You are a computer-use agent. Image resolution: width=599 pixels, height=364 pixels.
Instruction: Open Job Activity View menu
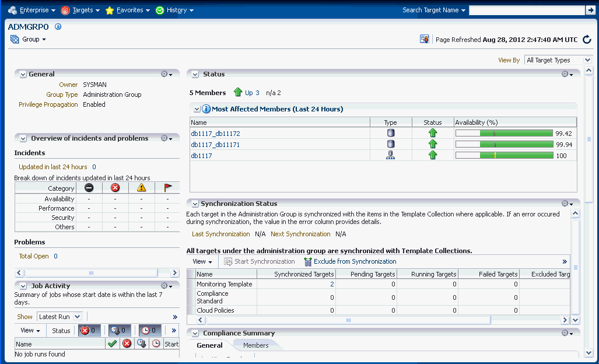[30, 330]
